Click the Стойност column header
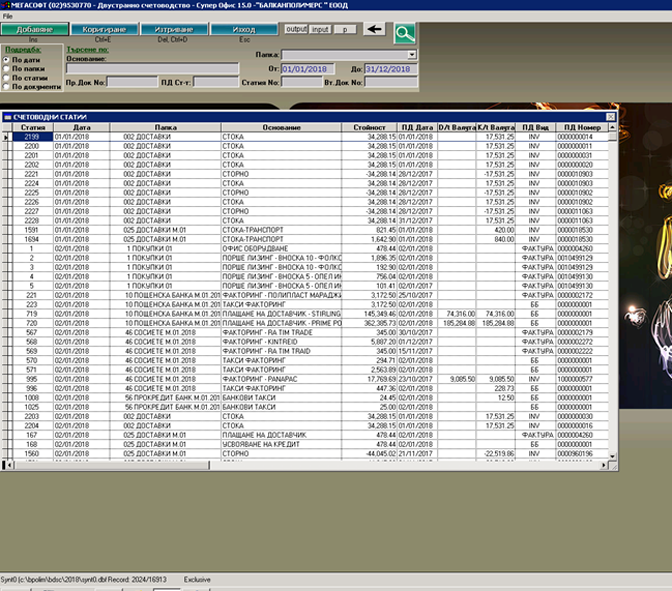The image size is (672, 591). coord(369,128)
